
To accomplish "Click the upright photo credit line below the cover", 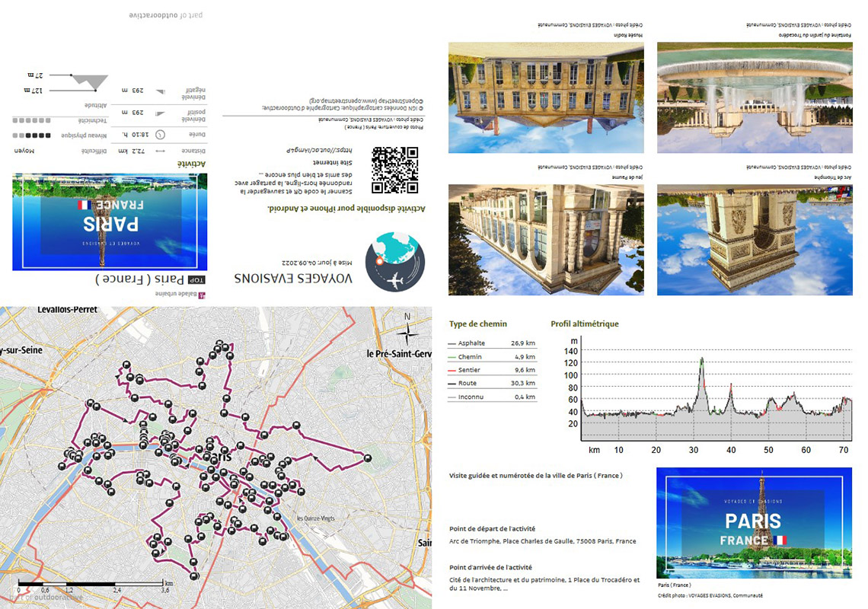I will [710, 596].
